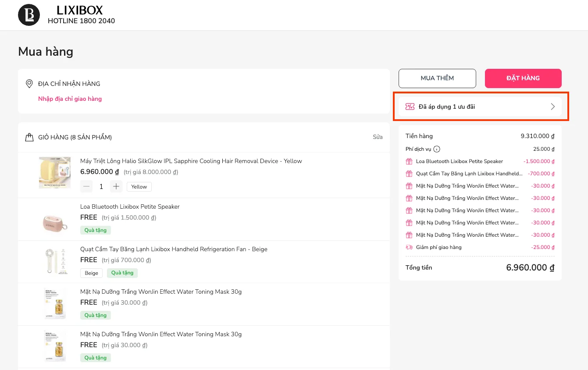Open the Nhập địa chỉ giao hàng link
Viewport: 588px width, 370px height.
pos(70,99)
